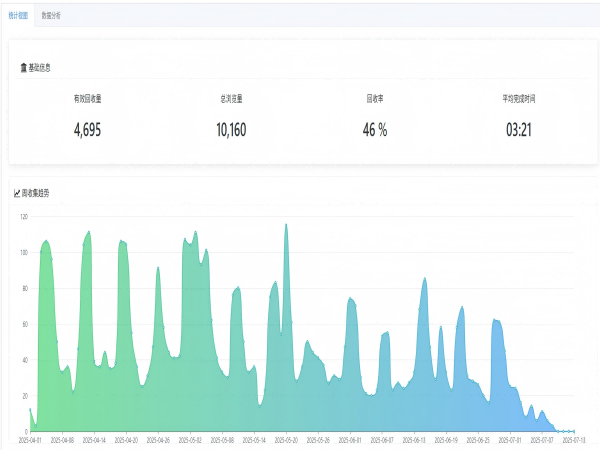Click the 46 % recovery rate value

[375, 129]
